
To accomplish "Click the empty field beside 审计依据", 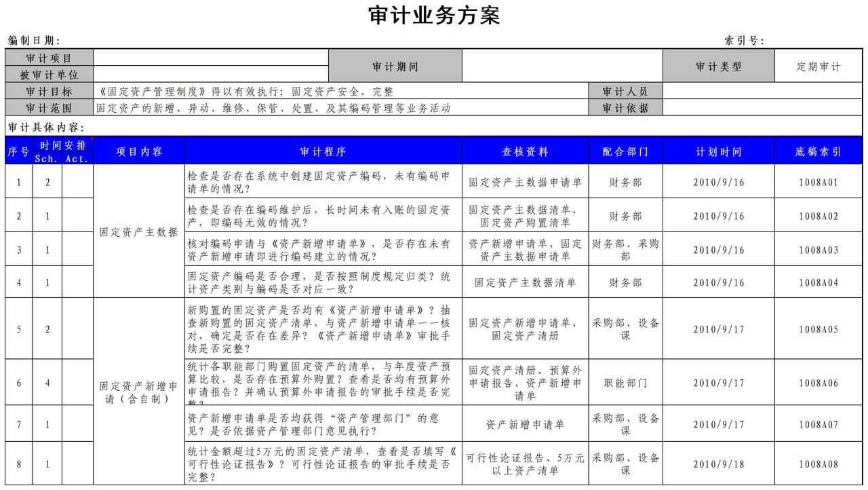I will (763, 107).
